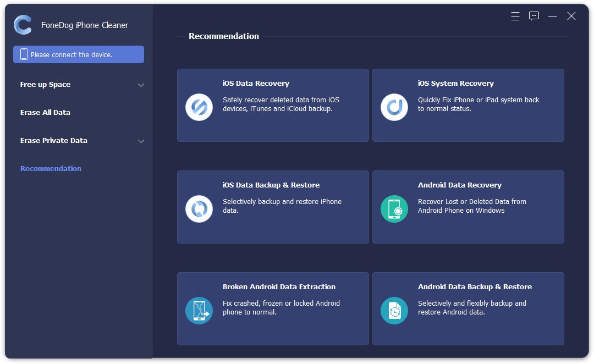
Task: Click the Broken Android Data Extraction icon
Action: click(199, 311)
